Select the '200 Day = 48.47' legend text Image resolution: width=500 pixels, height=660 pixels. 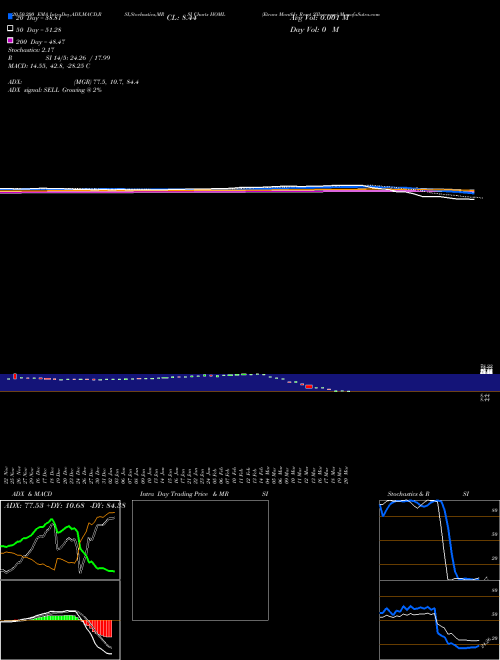click(x=40, y=42)
